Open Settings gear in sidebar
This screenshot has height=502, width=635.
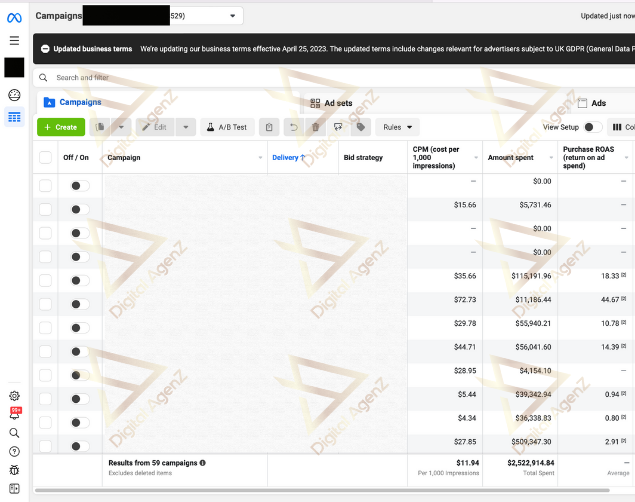[14, 396]
